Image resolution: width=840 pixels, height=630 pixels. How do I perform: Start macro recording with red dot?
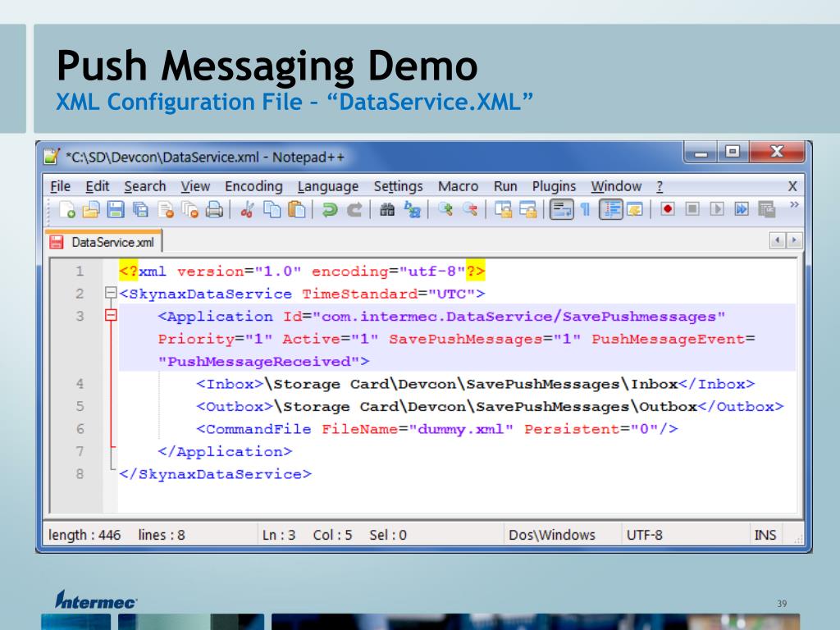point(668,209)
